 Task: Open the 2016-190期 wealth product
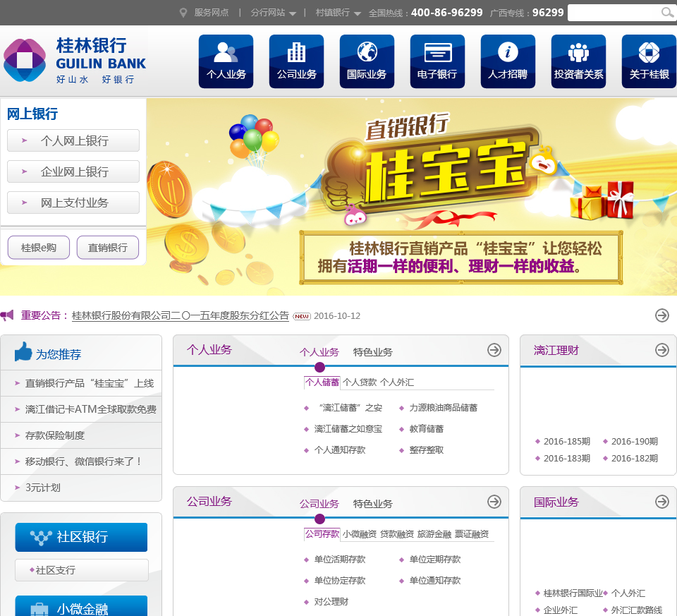pyautogui.click(x=635, y=442)
